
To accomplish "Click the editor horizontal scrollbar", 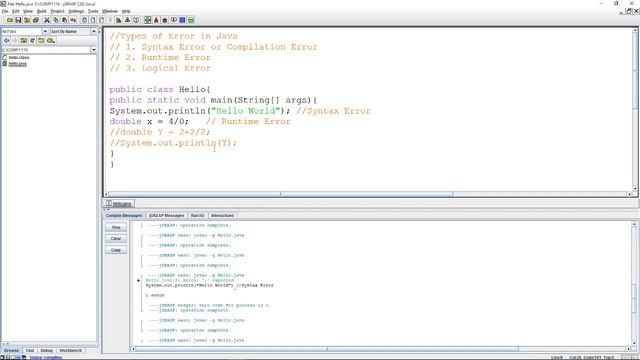I will 367,194.
